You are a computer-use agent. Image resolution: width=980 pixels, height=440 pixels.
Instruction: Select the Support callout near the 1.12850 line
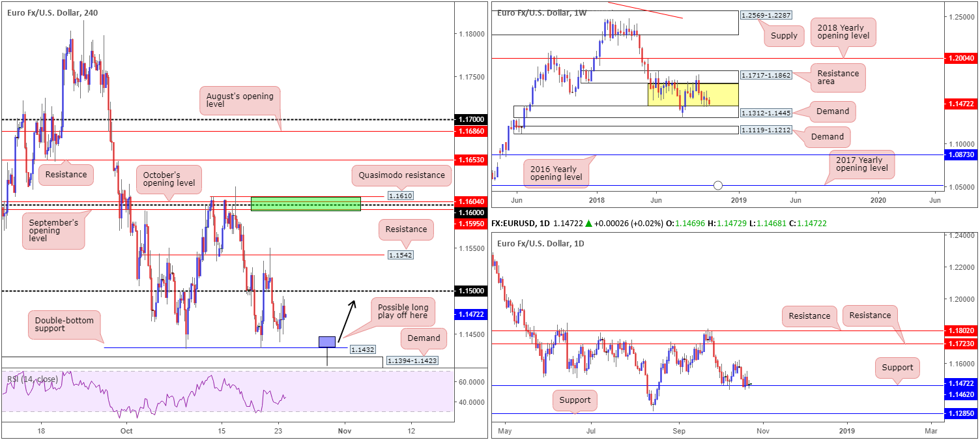pos(575,400)
